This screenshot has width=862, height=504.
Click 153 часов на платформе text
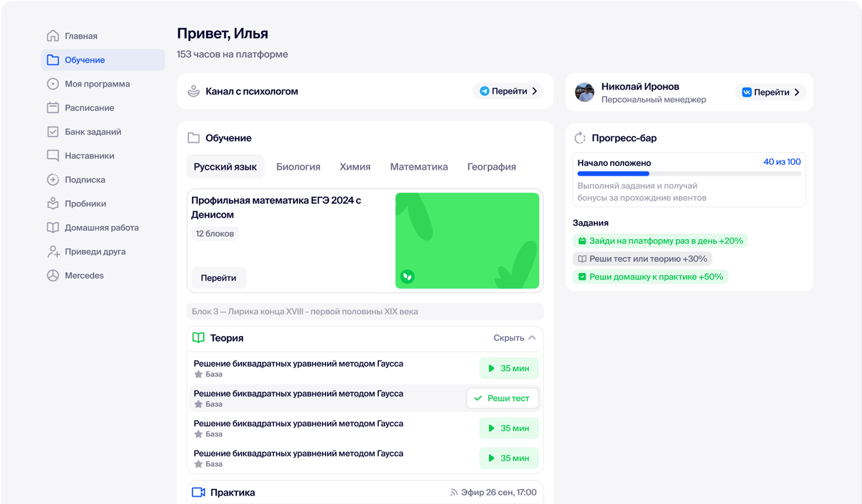232,54
